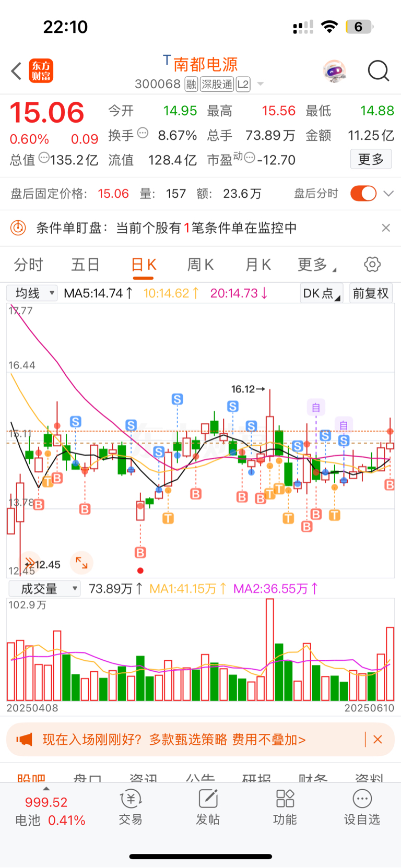This screenshot has width=401, height=868.
Task: Tap the 市盈 dynamic info icon
Action: (250, 157)
